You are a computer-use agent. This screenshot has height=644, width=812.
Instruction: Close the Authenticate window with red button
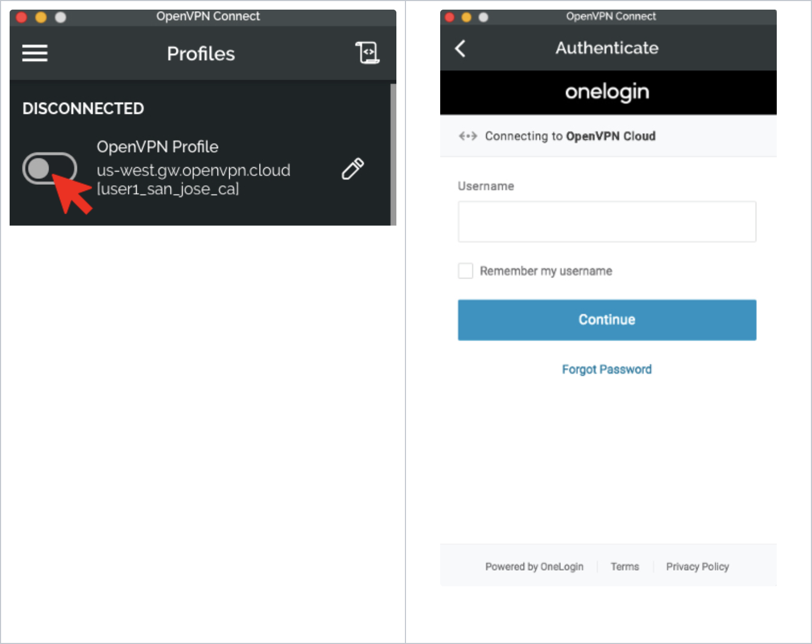point(450,17)
